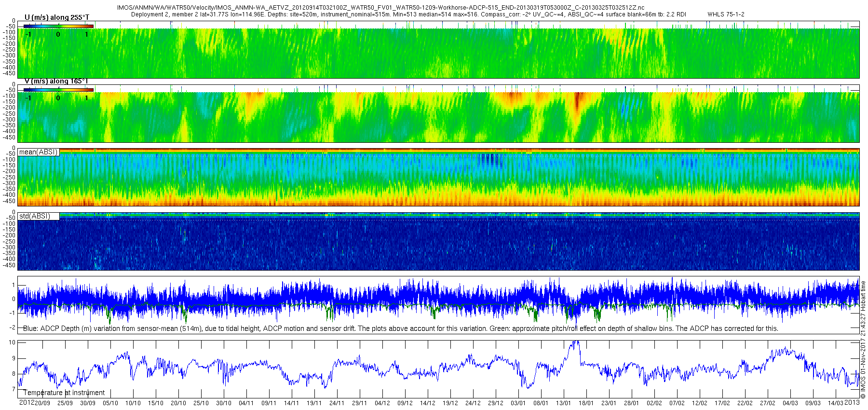Click the '2012' year label on time axis
Viewport: 868px width, 410px height.
tap(27, 402)
